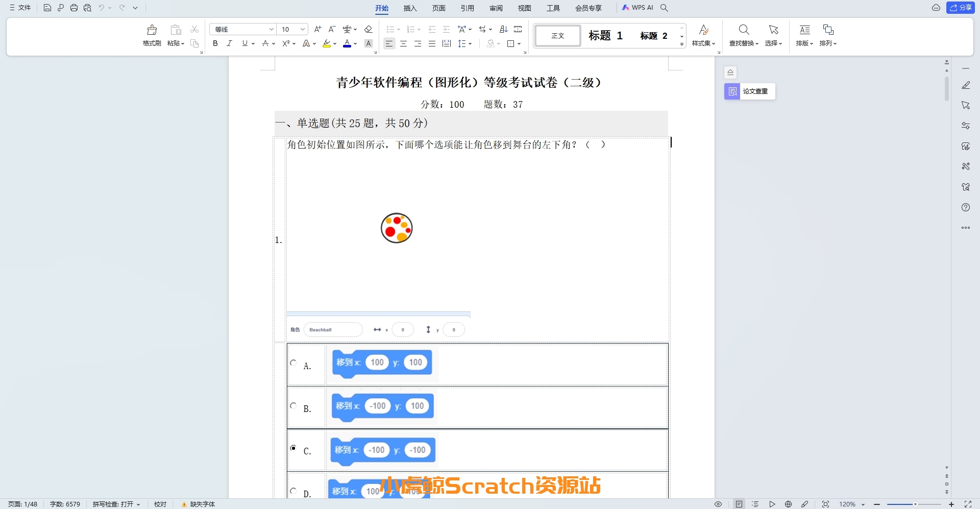Viewport: 980px width, 509px height.
Task: Select radio button for option B
Action: [x=293, y=405]
